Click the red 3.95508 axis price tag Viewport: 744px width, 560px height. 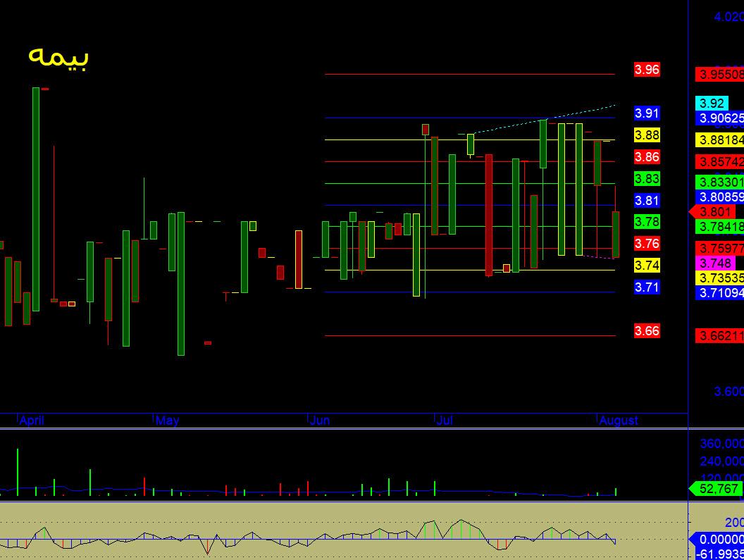pos(720,75)
